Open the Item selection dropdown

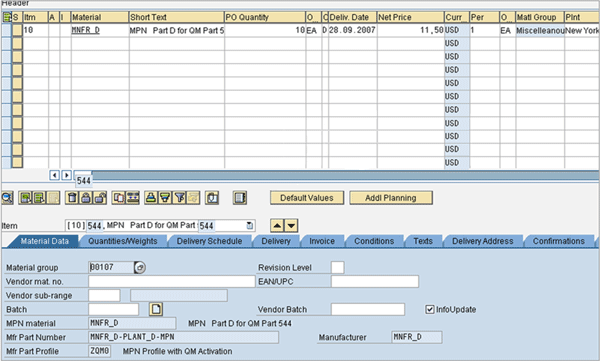[250, 225]
